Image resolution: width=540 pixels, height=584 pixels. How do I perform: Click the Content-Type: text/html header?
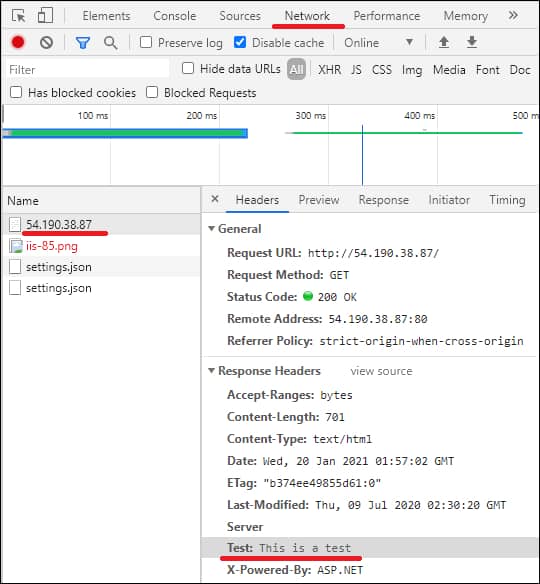(299, 439)
